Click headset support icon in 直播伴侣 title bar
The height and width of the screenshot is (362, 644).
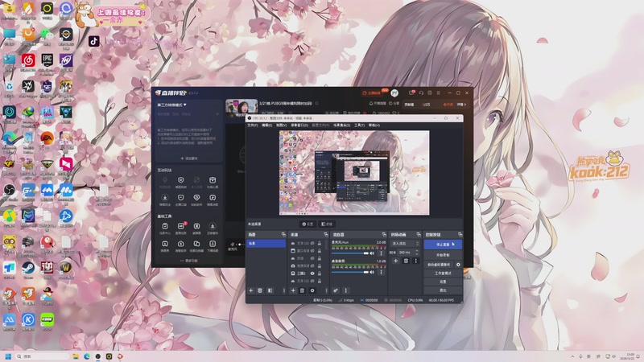(421, 93)
